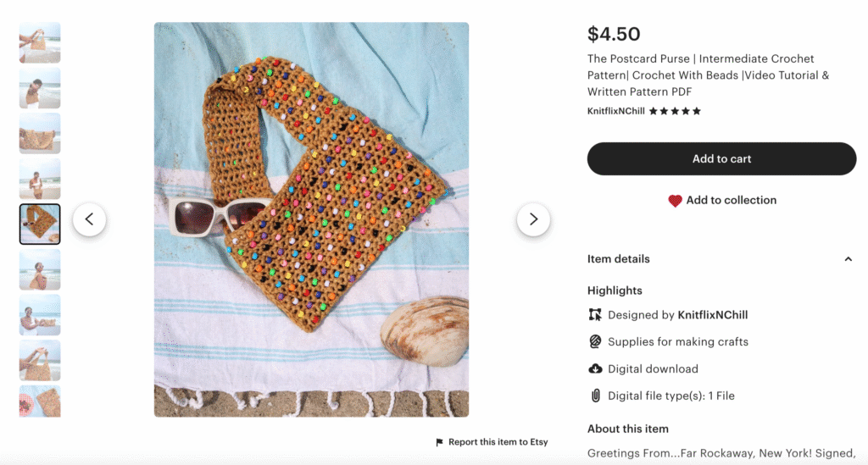Click KnitflixNChill in Designed by highlight
Image resolution: width=868 pixels, height=465 pixels.
(x=712, y=315)
